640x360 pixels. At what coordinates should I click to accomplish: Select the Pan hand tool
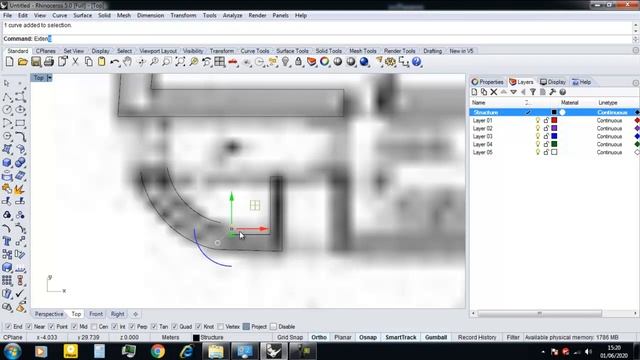click(x=128, y=62)
